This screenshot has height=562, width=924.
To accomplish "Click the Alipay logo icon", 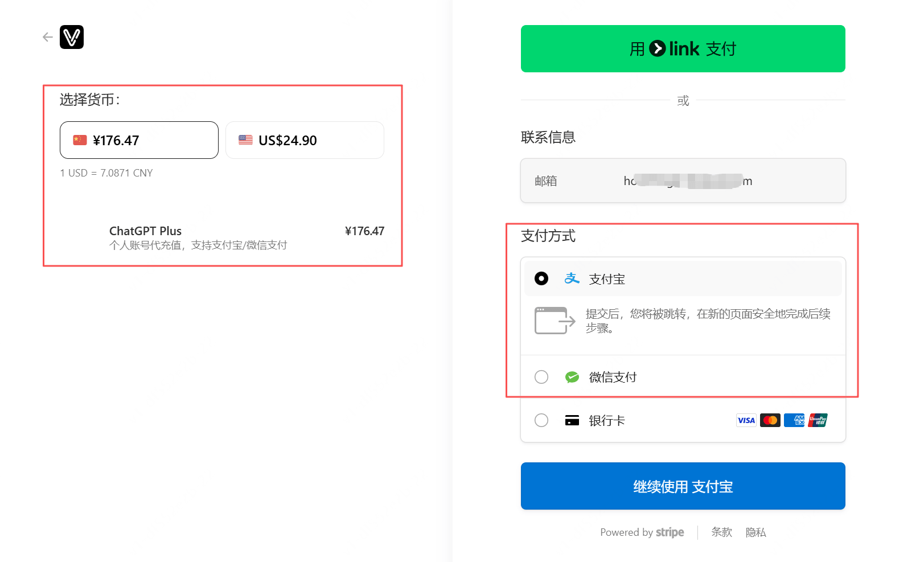I will [x=572, y=278].
